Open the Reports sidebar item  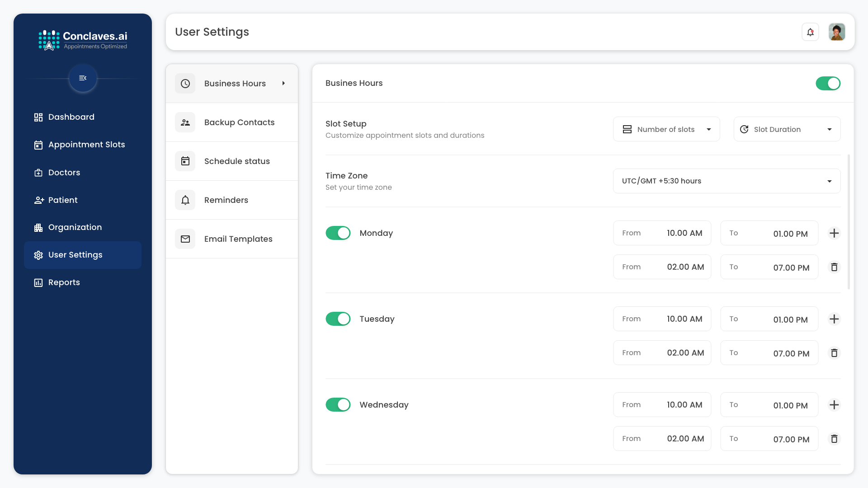coord(64,282)
